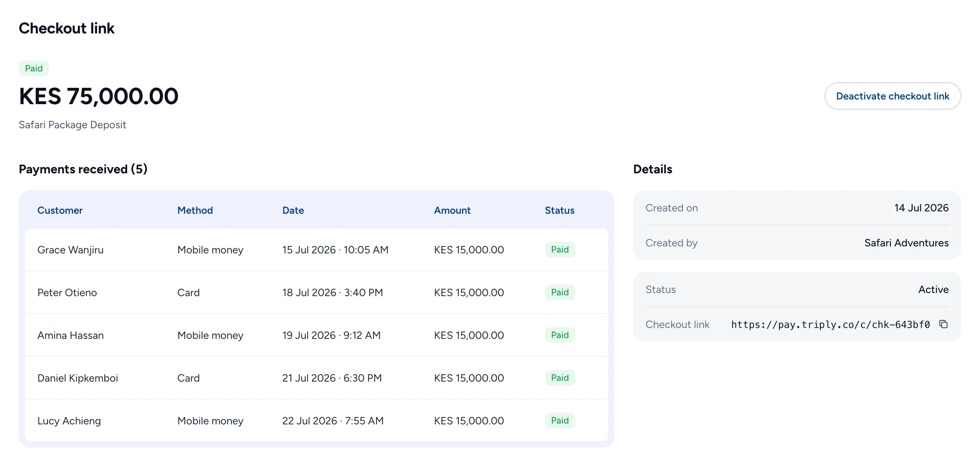Open Peter Otieno payment row

pyautogui.click(x=317, y=292)
